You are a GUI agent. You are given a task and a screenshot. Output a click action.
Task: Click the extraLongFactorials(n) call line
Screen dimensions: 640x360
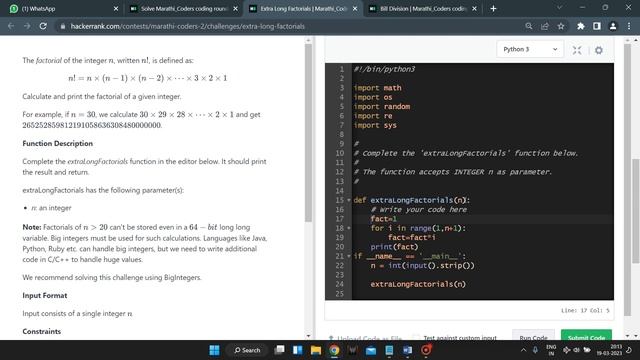tap(418, 284)
